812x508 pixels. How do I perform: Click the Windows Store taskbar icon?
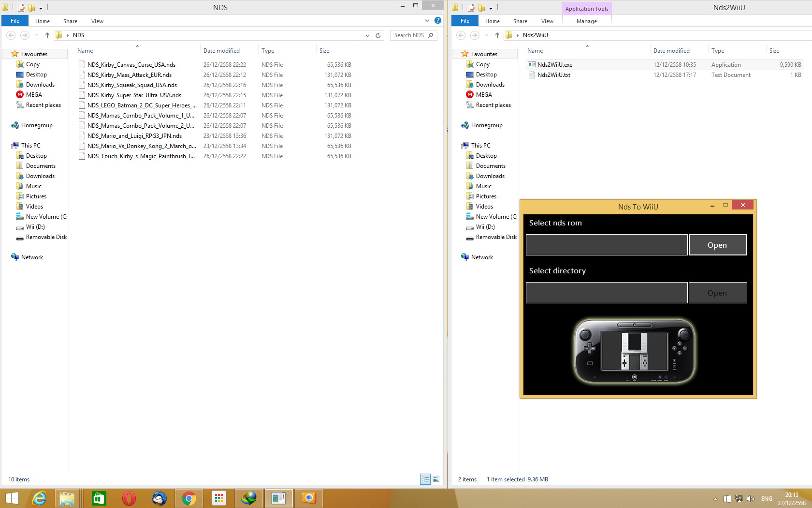(x=99, y=498)
